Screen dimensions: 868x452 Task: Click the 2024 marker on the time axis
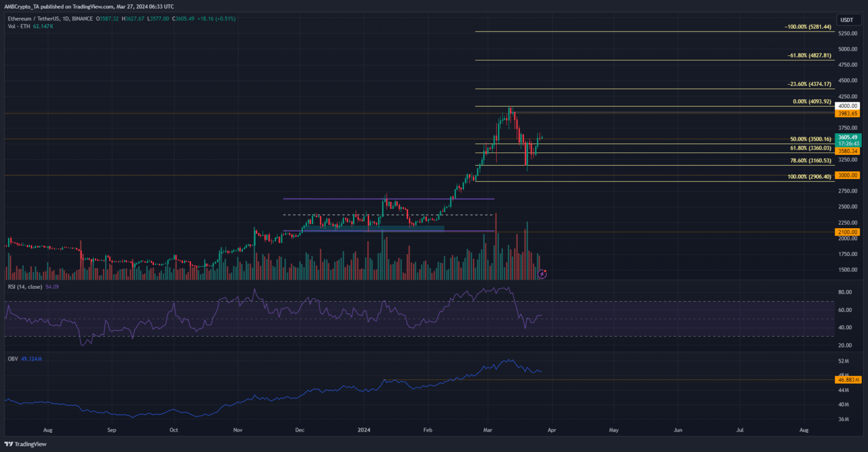click(x=363, y=430)
